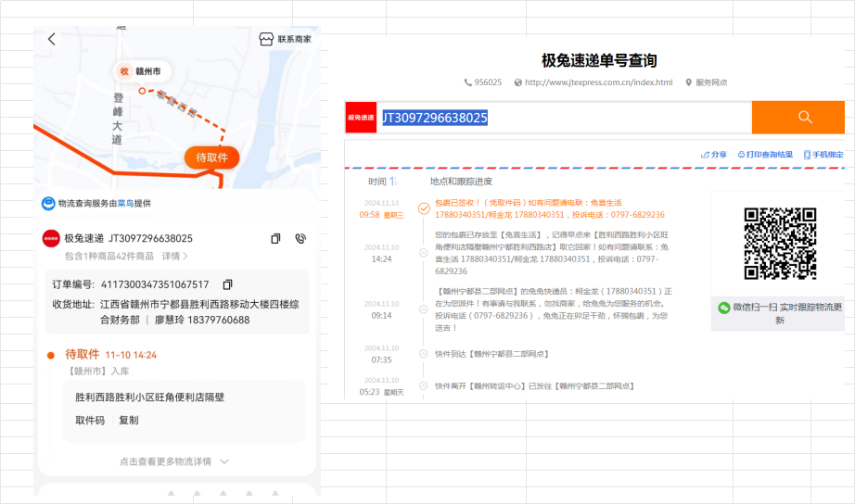Click the tracking number search input field

point(564,117)
